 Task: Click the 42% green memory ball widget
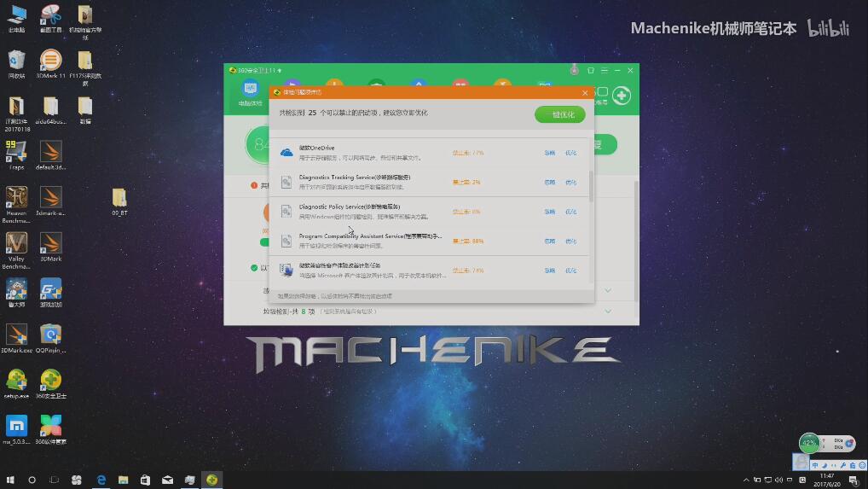pyautogui.click(x=809, y=443)
